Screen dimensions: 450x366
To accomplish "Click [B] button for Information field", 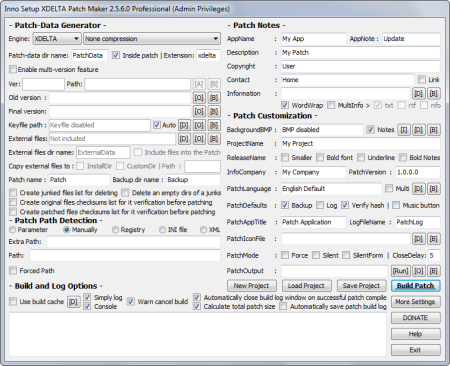I will coord(433,94).
